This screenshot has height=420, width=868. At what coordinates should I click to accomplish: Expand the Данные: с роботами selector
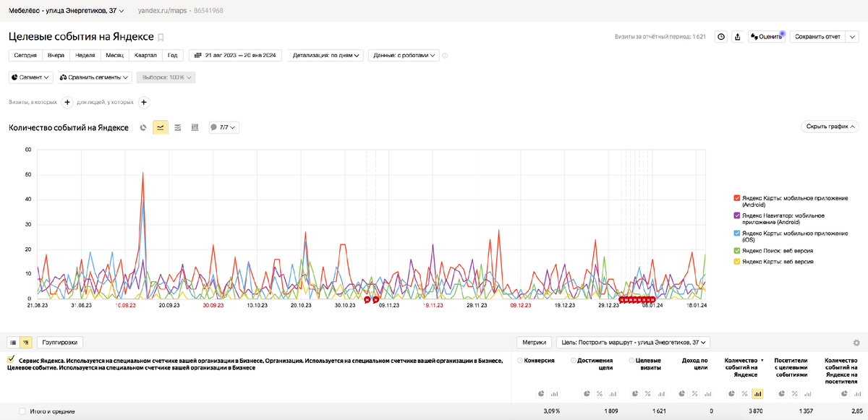tap(404, 55)
